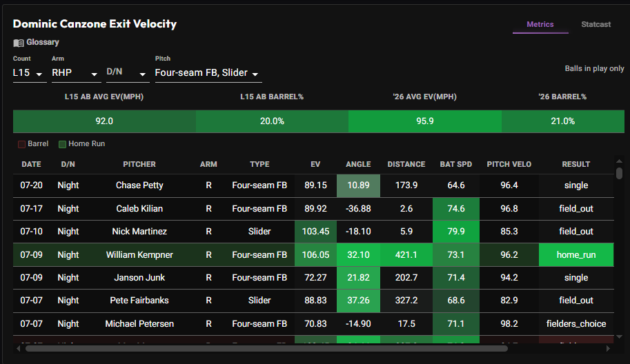Image resolution: width=630 pixels, height=364 pixels.
Task: Click the Barrel legend color box
Action: (21, 144)
